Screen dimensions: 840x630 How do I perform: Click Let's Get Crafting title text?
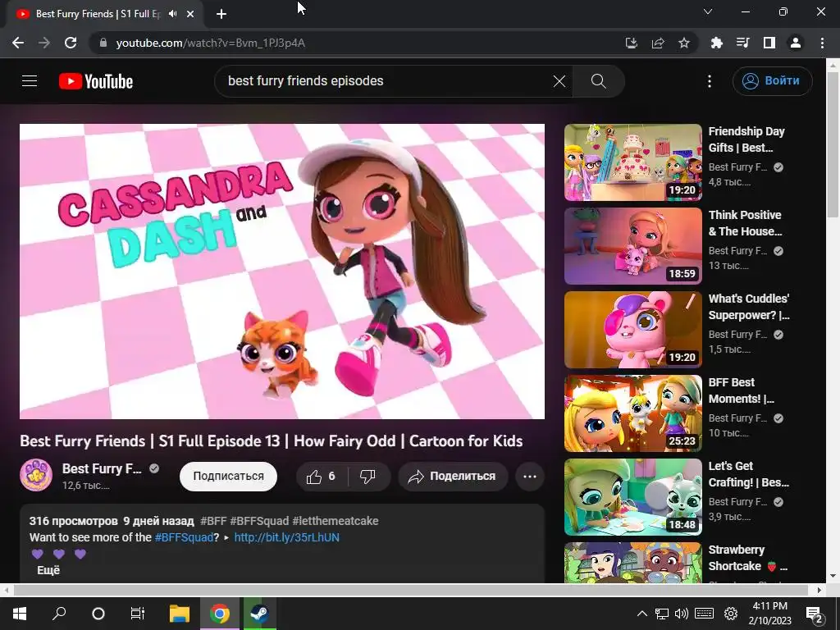[748, 474]
